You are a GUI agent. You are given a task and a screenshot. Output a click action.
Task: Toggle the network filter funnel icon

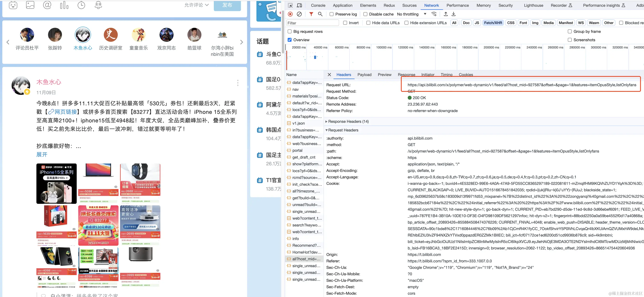pos(311,14)
